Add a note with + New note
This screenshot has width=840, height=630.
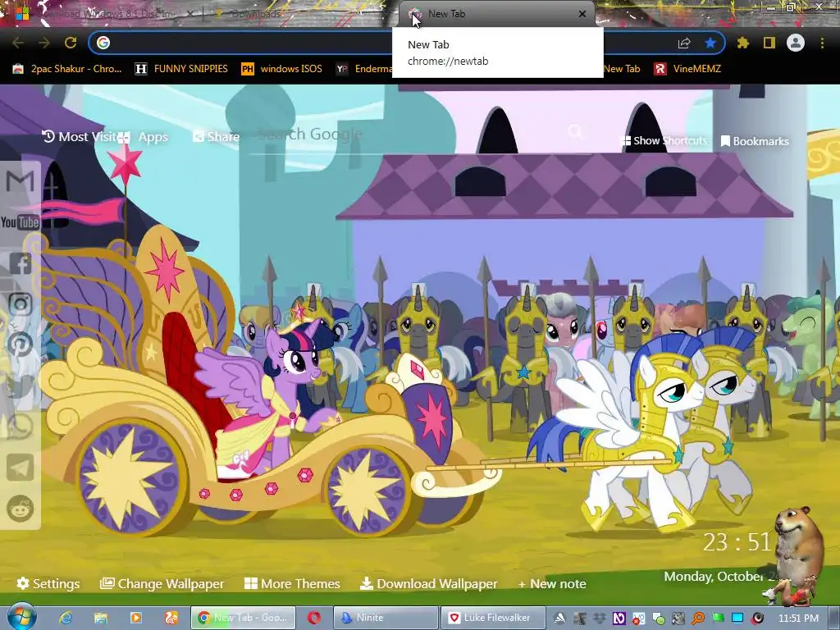[552, 583]
